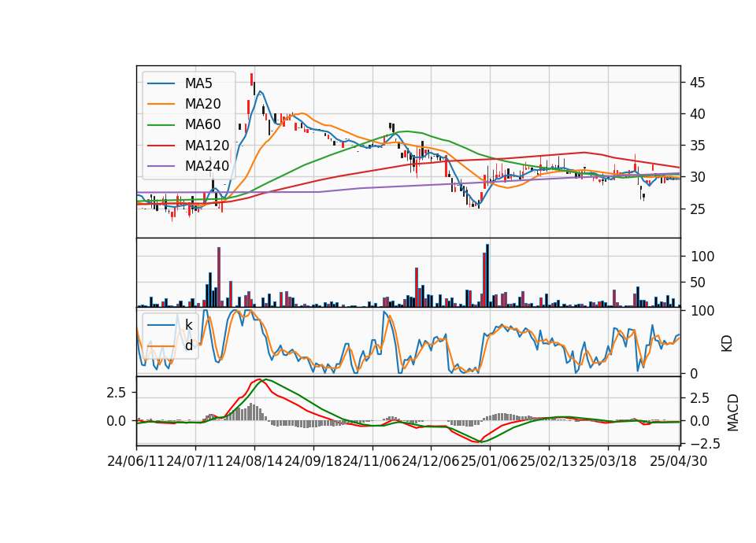756x543 pixels.
Task: Click the tallest volume bar near 25/01/06
Action: 487,275
